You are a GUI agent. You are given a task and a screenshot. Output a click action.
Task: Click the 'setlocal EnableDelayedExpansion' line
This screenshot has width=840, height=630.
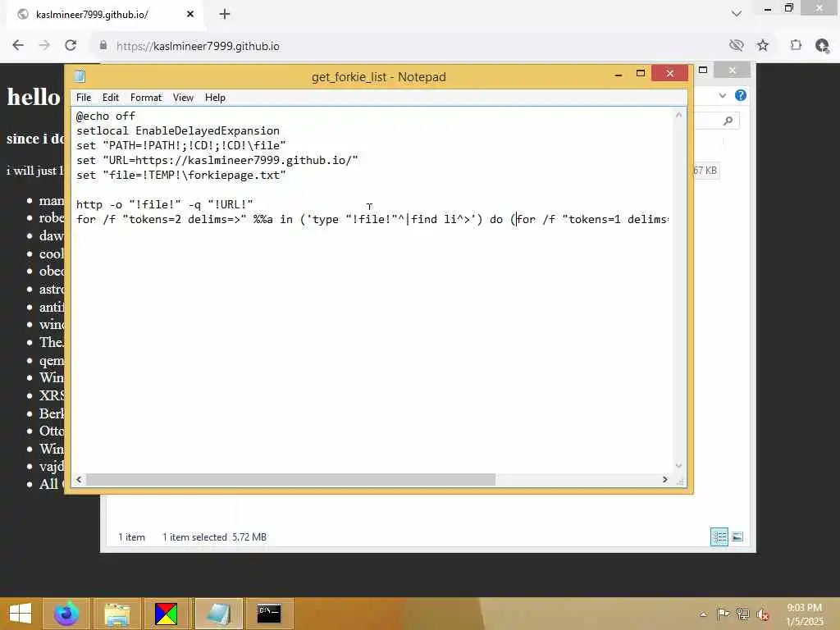178,130
